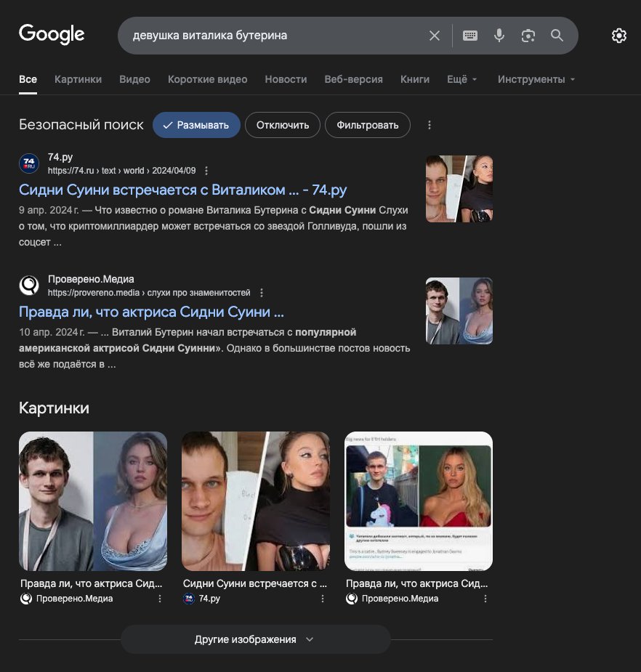The width and height of the screenshot is (641, 672).
Task: Open options dots for first image card
Action: 160,599
